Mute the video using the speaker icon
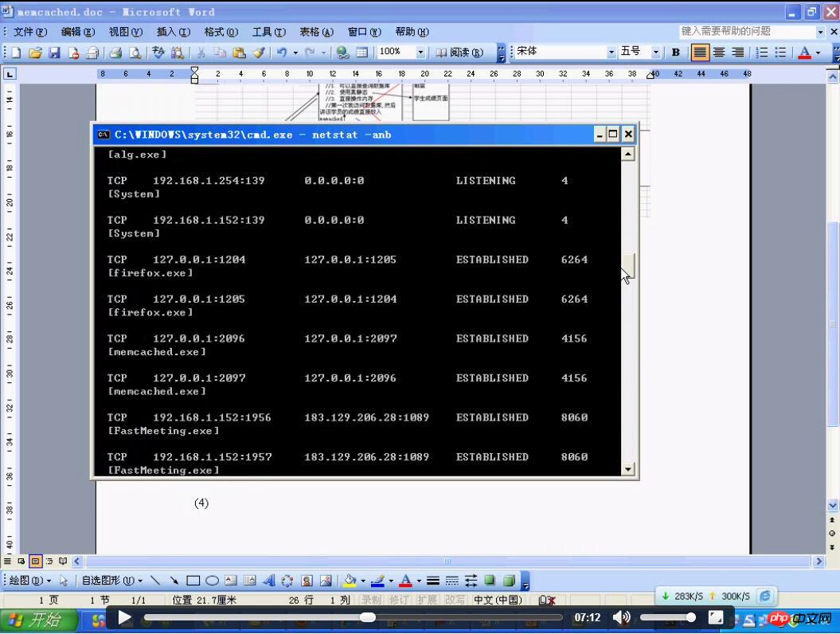Viewport: 840px width, 634px height. (x=621, y=617)
